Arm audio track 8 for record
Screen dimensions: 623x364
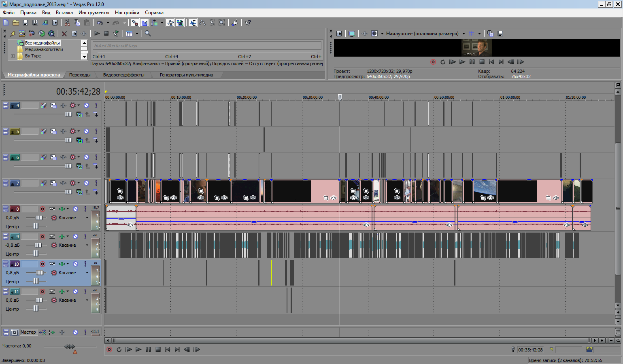click(x=42, y=209)
